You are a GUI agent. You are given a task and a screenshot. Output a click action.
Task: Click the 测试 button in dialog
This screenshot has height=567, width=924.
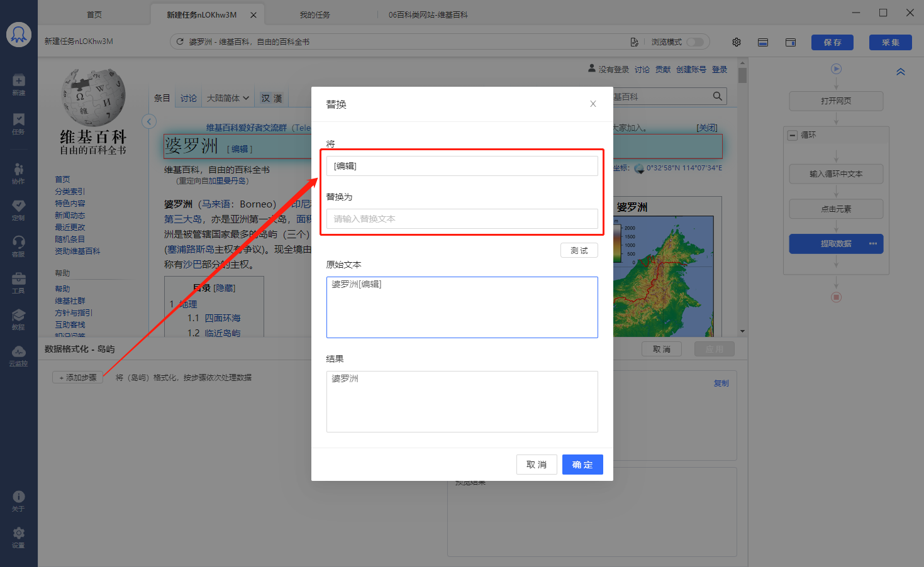(579, 250)
